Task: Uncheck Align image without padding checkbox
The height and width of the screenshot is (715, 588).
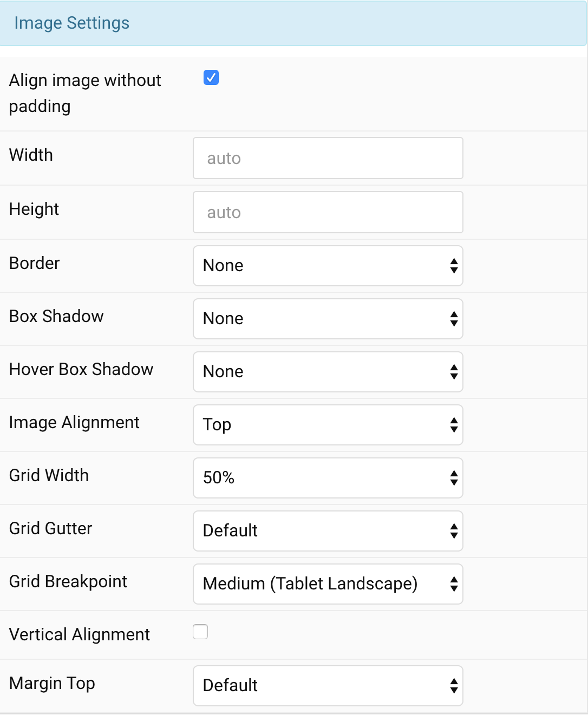Action: coord(211,78)
